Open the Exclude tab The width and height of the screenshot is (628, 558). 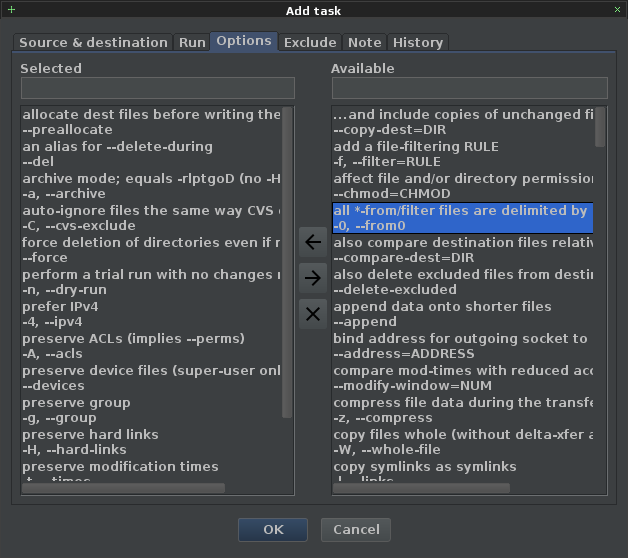click(x=310, y=42)
